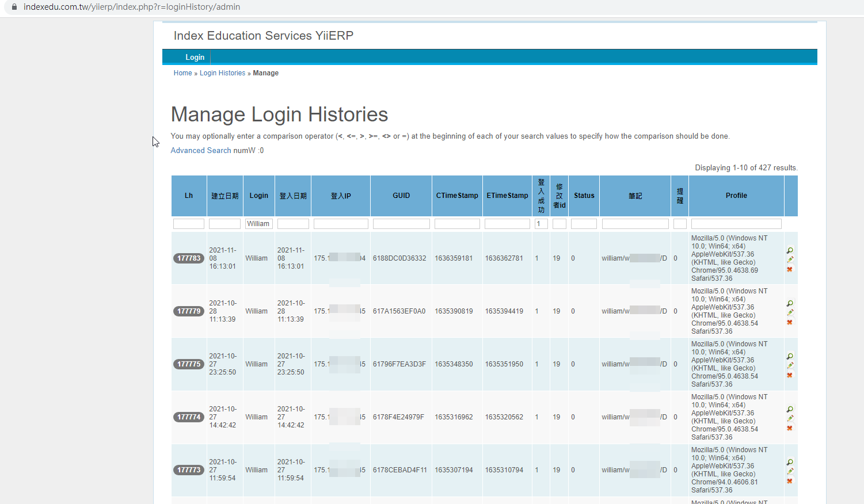Screen dimensions: 864x504
Task: Click Lh badge 177773
Action: pos(189,470)
